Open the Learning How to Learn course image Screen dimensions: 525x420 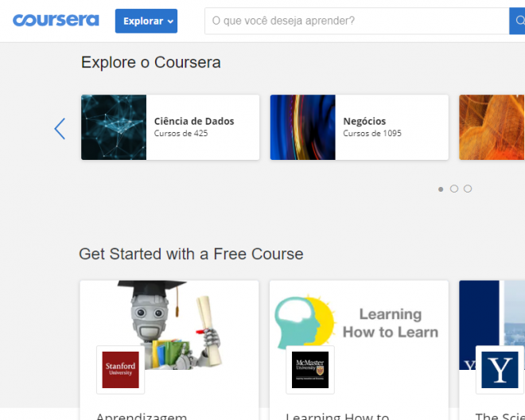pyautogui.click(x=359, y=325)
